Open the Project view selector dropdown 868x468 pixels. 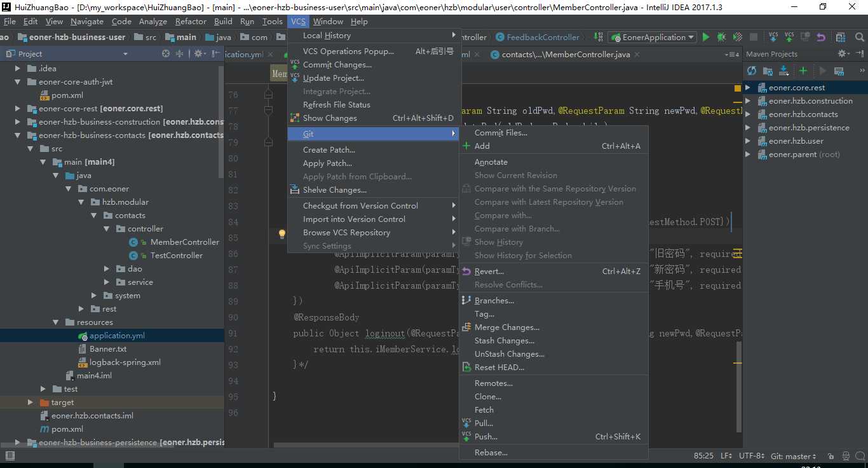(x=125, y=54)
